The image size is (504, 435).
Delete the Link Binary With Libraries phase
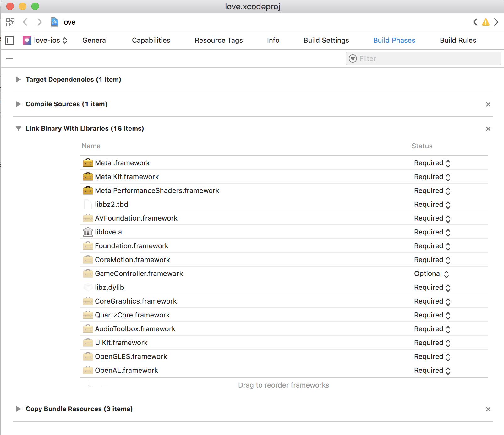pos(488,129)
